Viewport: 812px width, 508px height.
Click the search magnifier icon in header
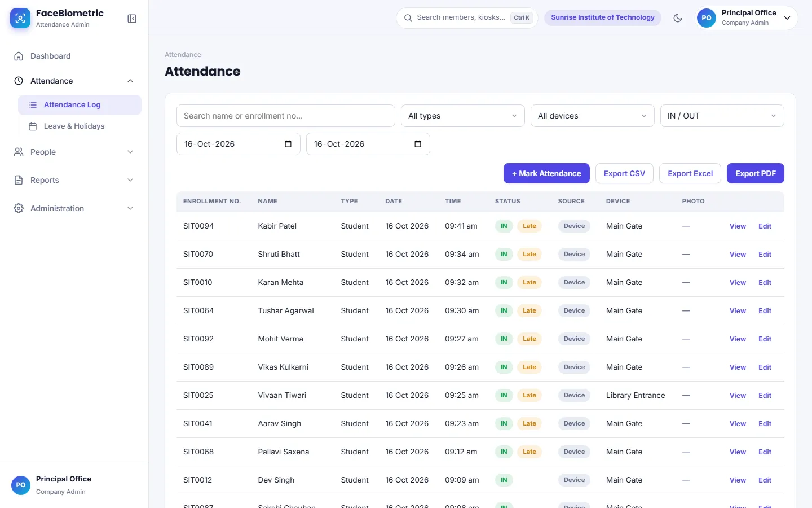408,18
